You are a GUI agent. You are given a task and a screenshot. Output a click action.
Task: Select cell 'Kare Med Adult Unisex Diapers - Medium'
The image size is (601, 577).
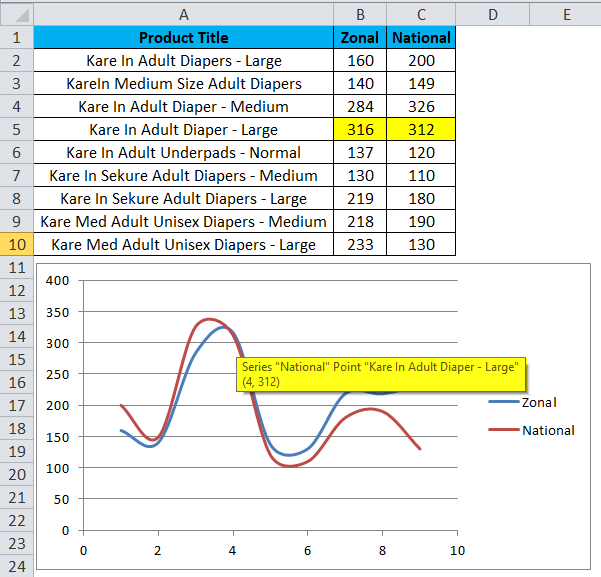click(x=184, y=222)
